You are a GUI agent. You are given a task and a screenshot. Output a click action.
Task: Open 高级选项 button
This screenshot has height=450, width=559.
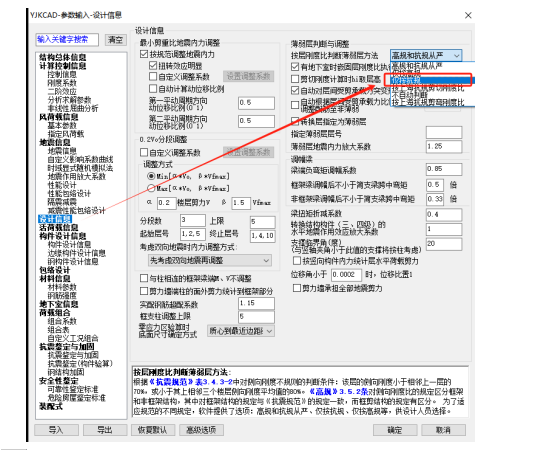click(201, 430)
